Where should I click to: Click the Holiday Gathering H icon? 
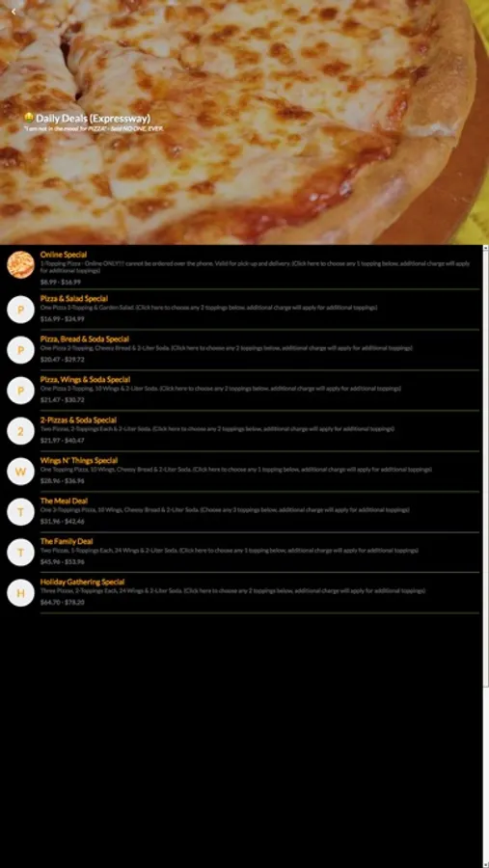coord(21,593)
